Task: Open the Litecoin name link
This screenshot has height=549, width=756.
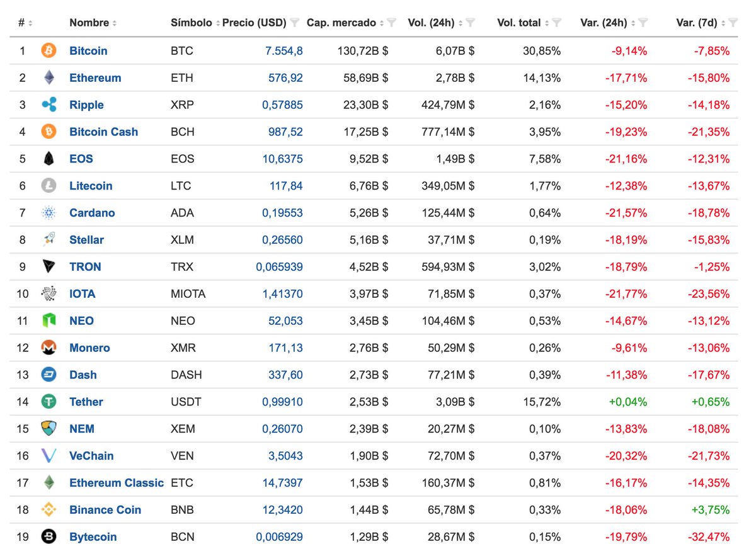Action: (x=91, y=186)
